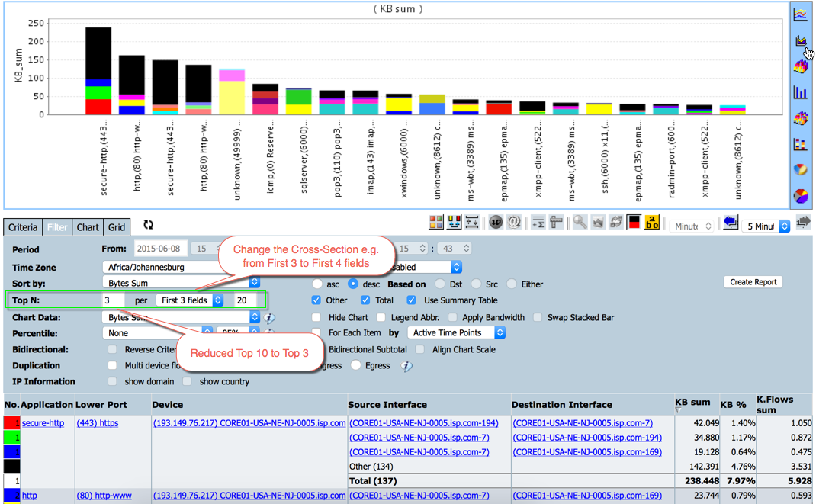Click the red color swatch in row 1
The width and height of the screenshot is (816, 504).
(x=12, y=422)
